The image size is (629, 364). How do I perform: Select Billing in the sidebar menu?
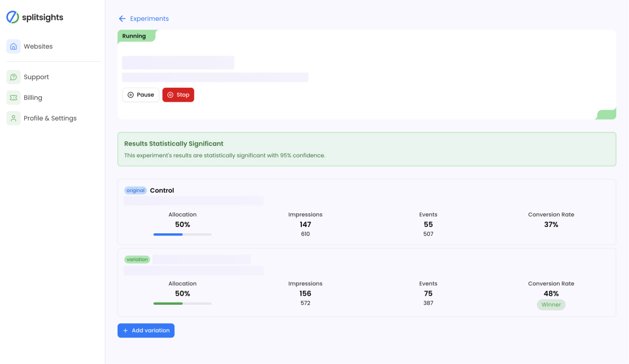click(x=33, y=97)
